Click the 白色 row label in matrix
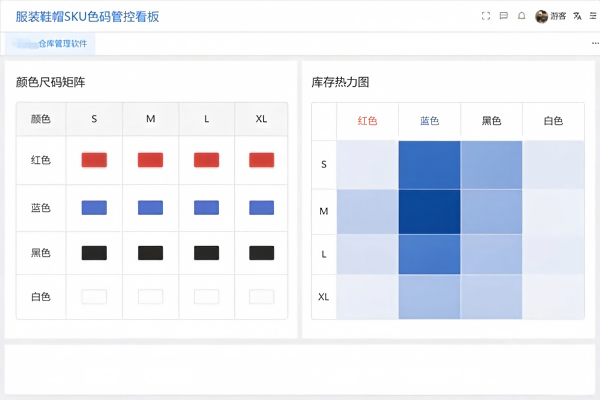This screenshot has height=400, width=600. tap(41, 297)
